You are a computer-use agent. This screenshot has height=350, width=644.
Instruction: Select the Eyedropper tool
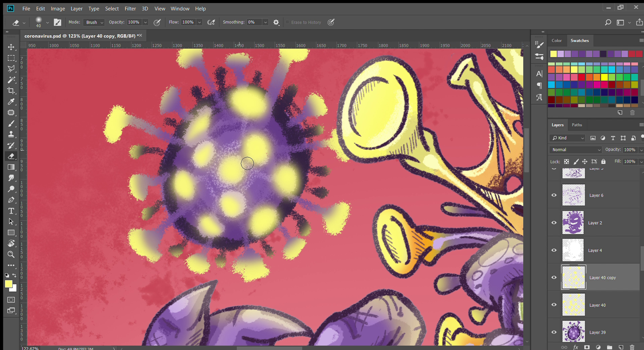tap(11, 102)
